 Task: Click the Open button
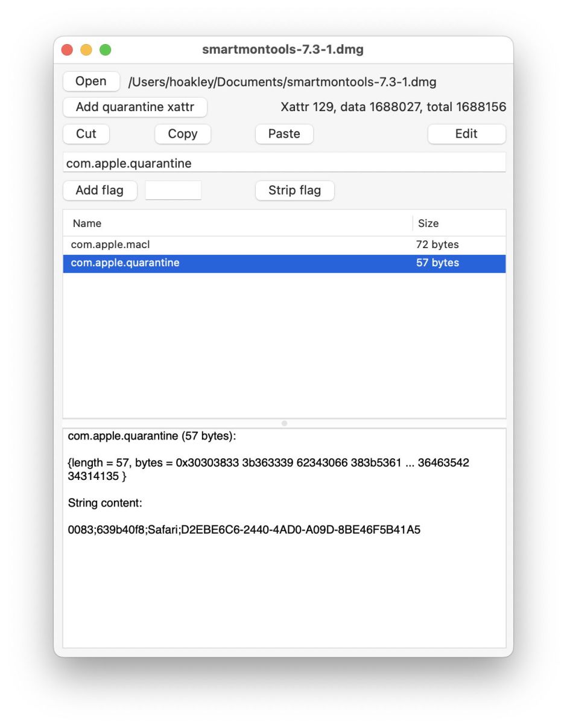coord(90,81)
